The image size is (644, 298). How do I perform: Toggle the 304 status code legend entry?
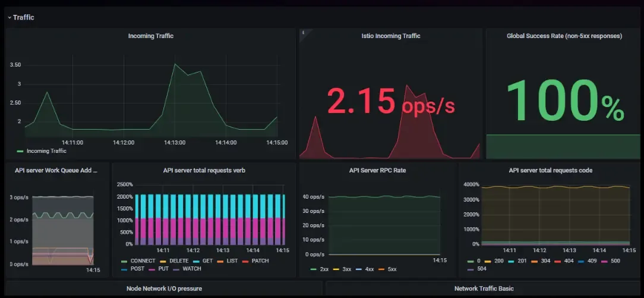(x=541, y=261)
